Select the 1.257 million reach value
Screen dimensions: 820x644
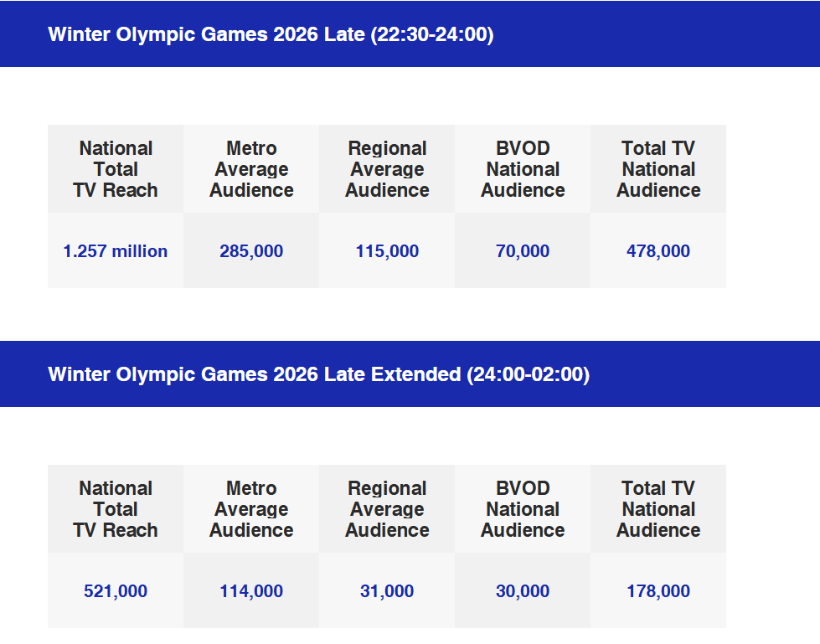pos(116,251)
